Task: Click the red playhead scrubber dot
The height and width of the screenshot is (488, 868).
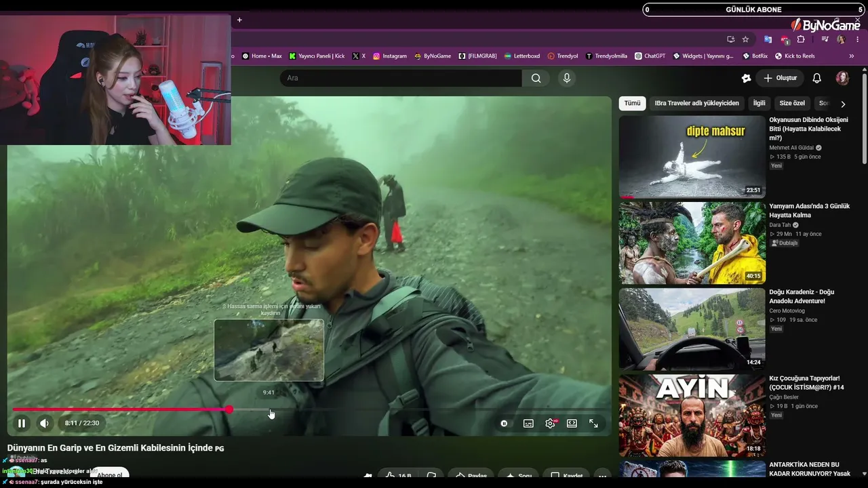Action: [229, 409]
